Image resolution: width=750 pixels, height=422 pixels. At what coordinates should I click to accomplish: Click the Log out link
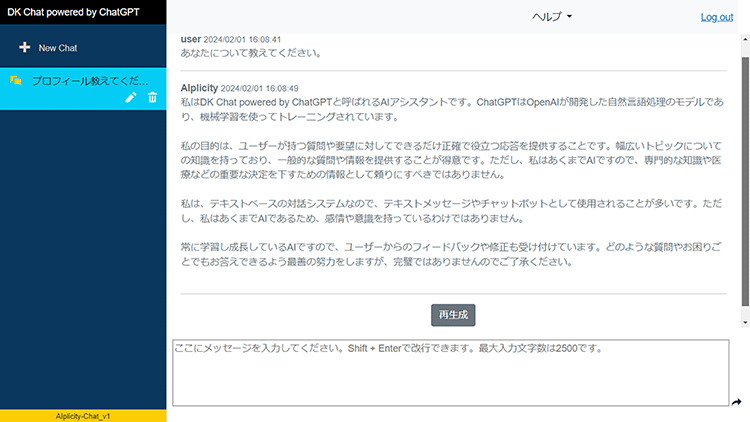click(x=716, y=17)
